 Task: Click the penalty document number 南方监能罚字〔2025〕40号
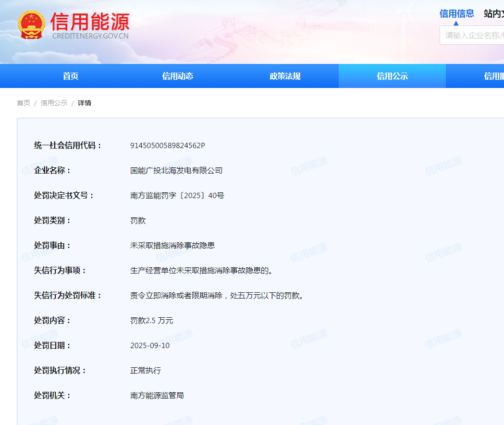[x=177, y=196]
